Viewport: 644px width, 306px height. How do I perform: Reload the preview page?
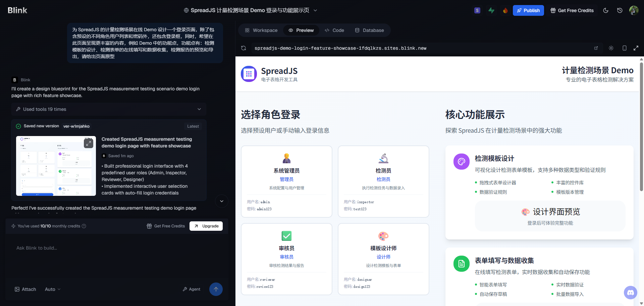244,48
